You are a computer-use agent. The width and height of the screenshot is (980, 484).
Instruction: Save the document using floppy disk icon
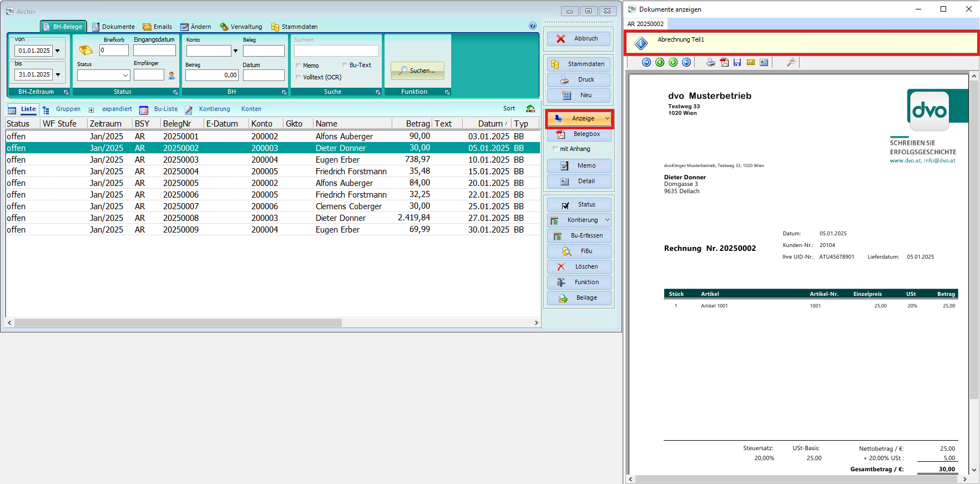[737, 62]
